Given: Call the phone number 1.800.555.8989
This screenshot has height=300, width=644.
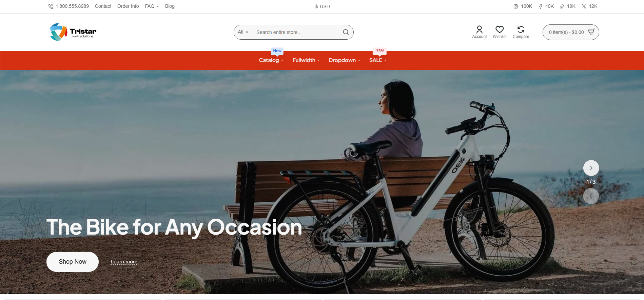Looking at the screenshot, I should pyautogui.click(x=69, y=6).
